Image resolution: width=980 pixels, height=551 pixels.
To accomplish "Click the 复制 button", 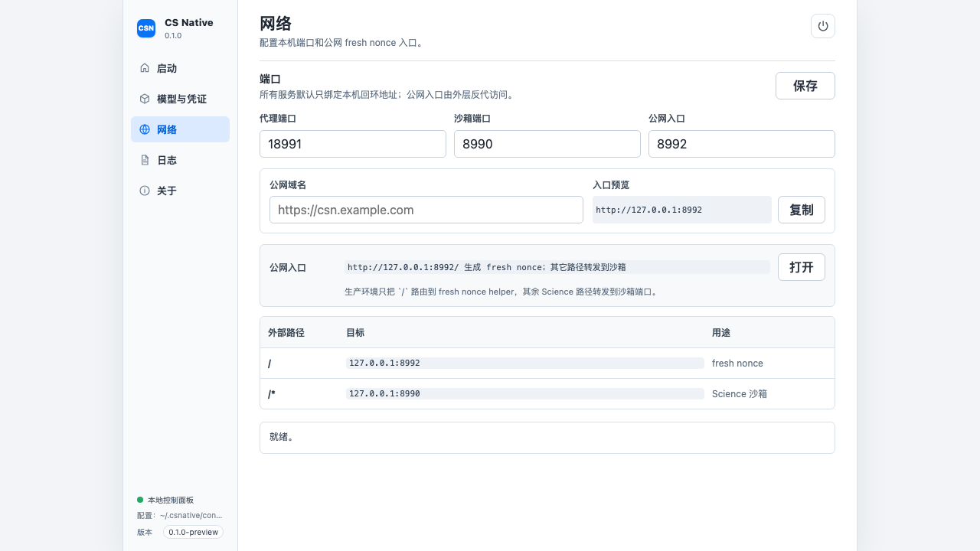I will click(802, 210).
